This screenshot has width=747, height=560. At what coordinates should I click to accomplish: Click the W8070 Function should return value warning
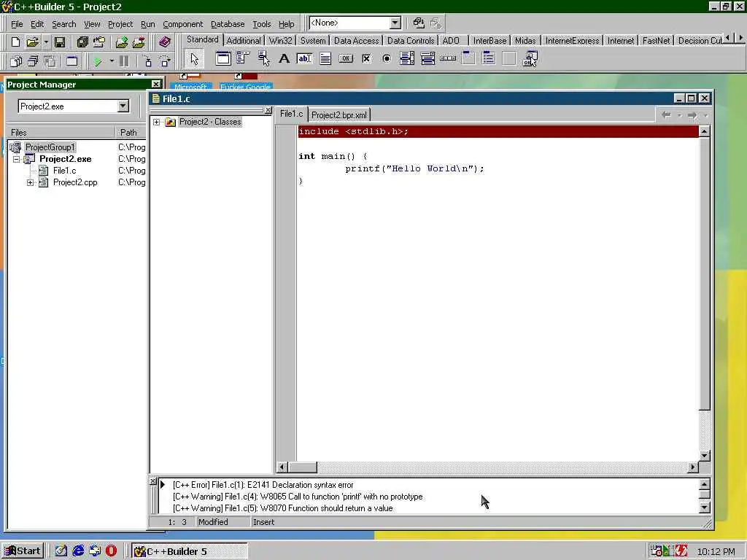point(283,508)
